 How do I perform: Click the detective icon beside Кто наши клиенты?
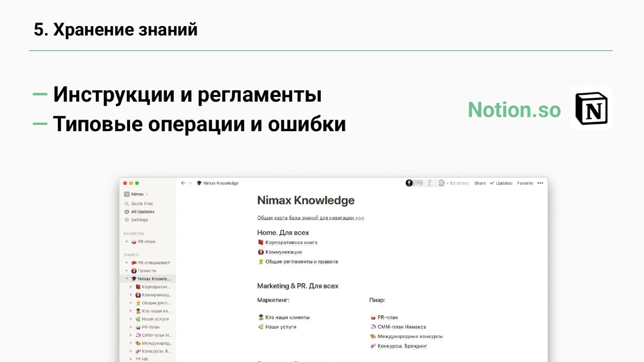(261, 317)
